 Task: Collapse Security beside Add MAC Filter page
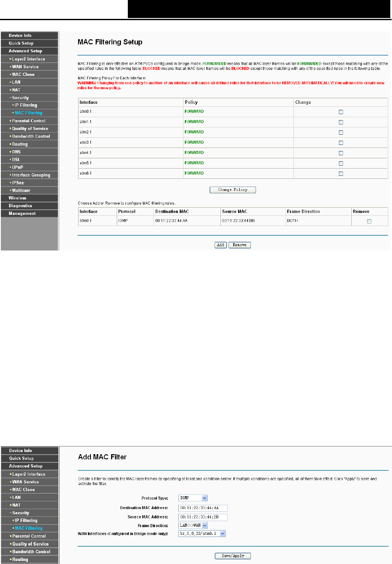coord(29,513)
